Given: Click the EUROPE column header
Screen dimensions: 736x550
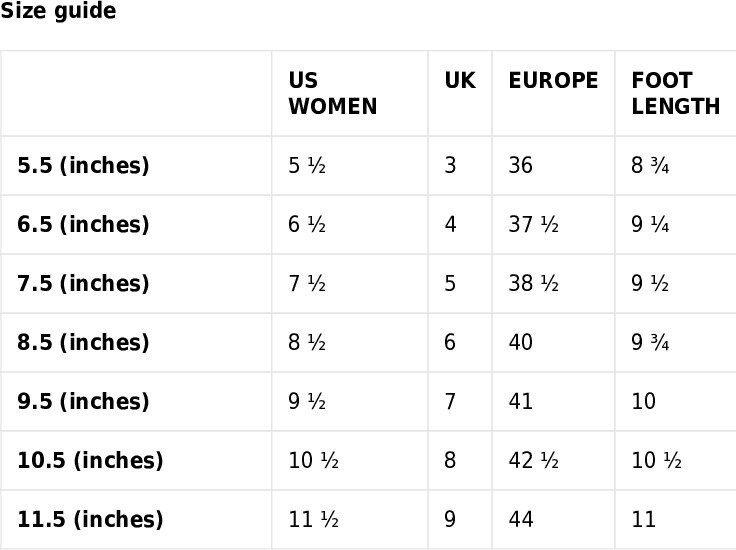Looking at the screenshot, I should click(x=553, y=80).
